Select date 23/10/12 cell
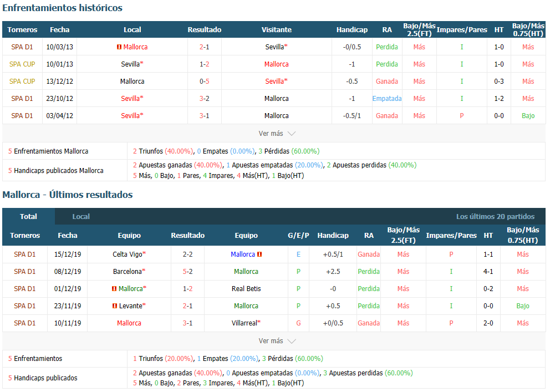This screenshot has width=550, height=392. pyautogui.click(x=60, y=99)
